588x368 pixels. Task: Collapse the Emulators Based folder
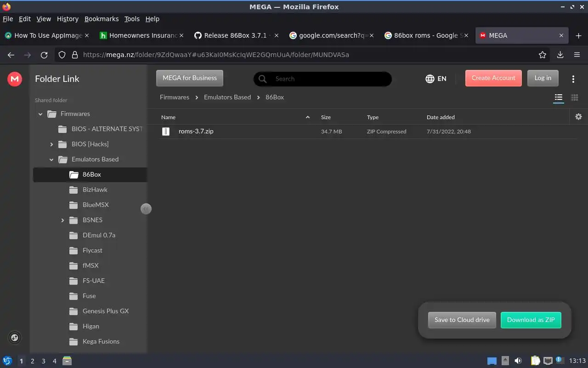point(51,160)
